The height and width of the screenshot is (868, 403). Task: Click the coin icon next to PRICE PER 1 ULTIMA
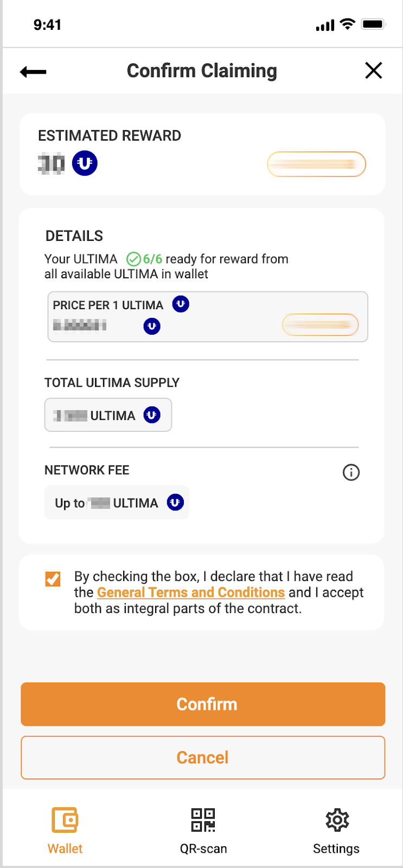tap(181, 304)
